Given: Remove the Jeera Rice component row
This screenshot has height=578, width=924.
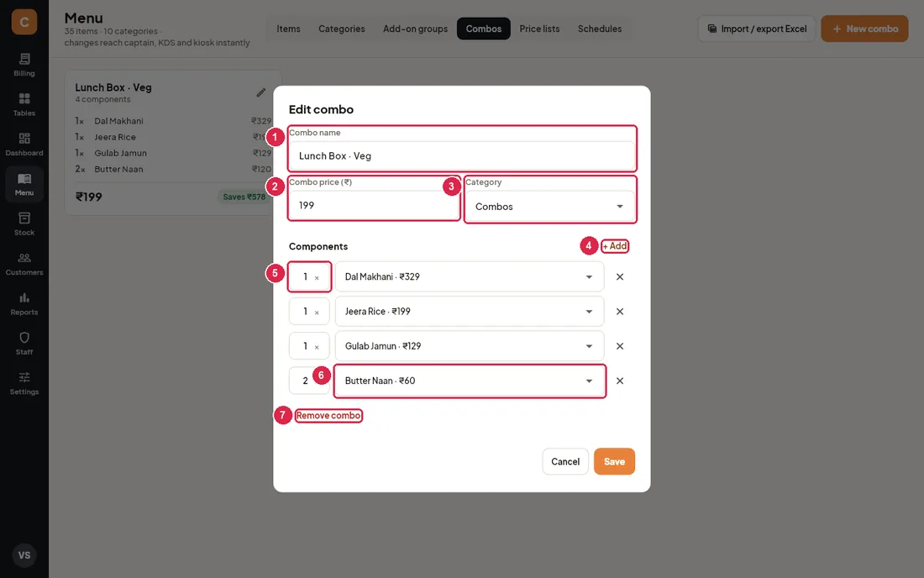Looking at the screenshot, I should pos(620,311).
